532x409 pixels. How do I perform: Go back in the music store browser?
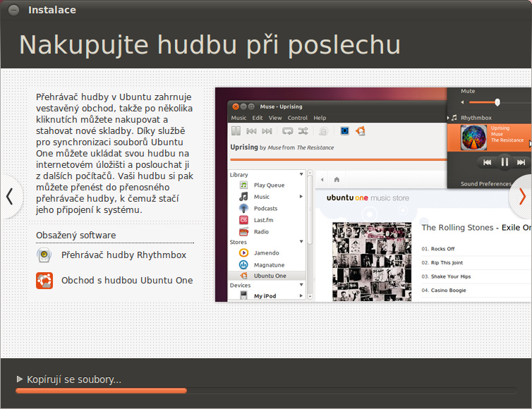322,180
